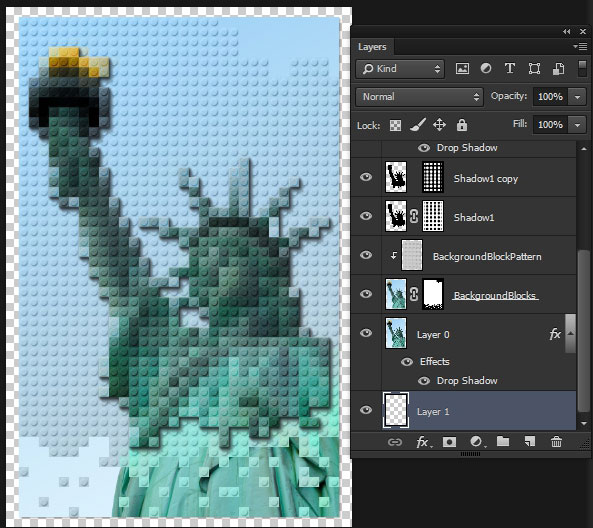593x528 pixels.
Task: Select the Shadow1 mask thumbnail
Action: pyautogui.click(x=433, y=216)
